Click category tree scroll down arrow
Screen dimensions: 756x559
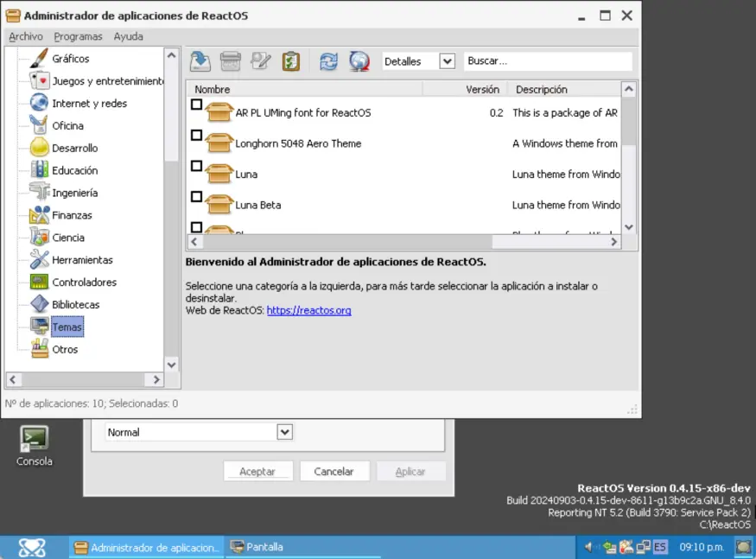point(171,365)
